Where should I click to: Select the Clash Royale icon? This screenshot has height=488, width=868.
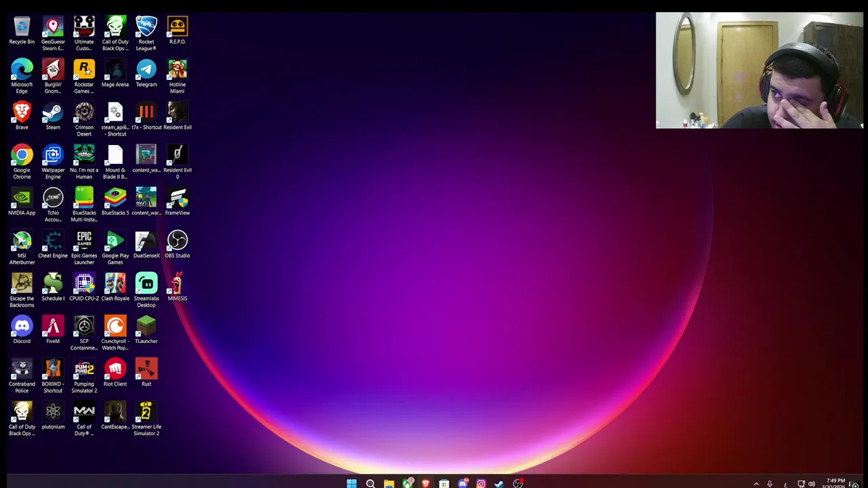point(115,287)
